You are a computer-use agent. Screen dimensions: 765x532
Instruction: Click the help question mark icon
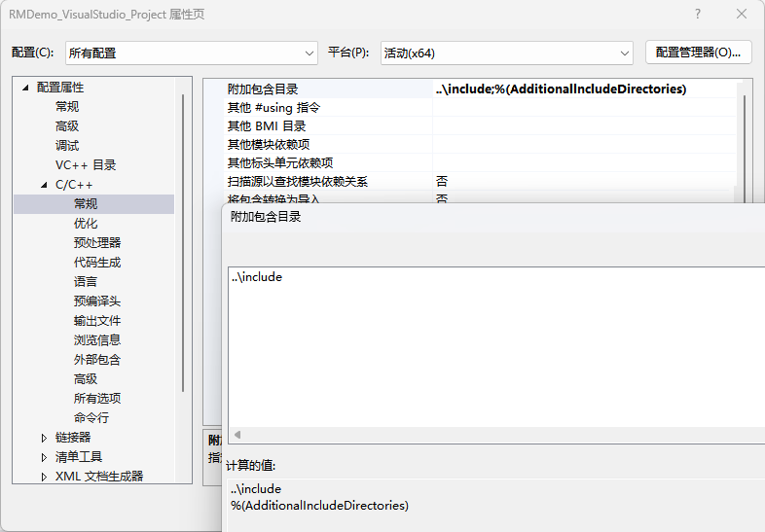(x=698, y=15)
